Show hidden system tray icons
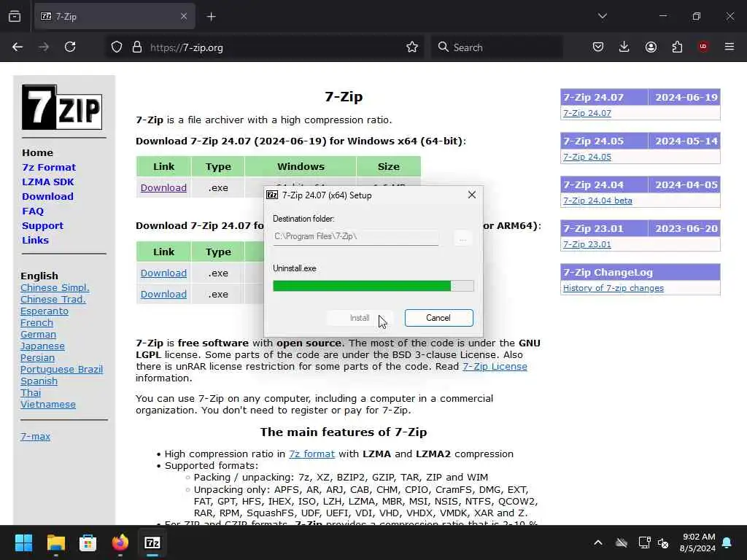 (598, 542)
